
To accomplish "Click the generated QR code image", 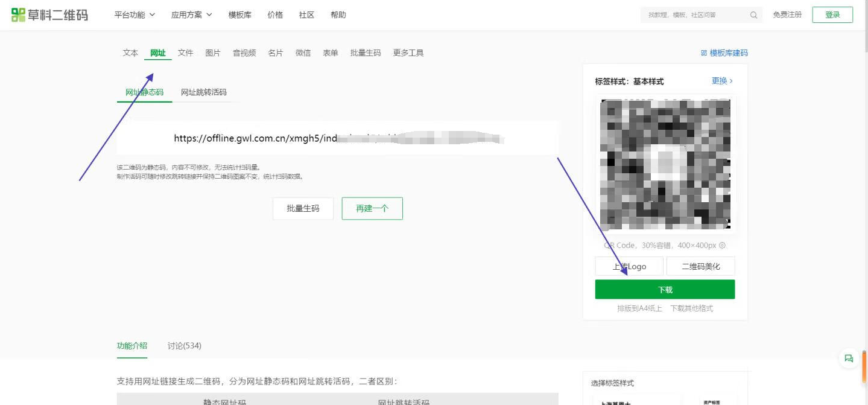I will point(665,165).
